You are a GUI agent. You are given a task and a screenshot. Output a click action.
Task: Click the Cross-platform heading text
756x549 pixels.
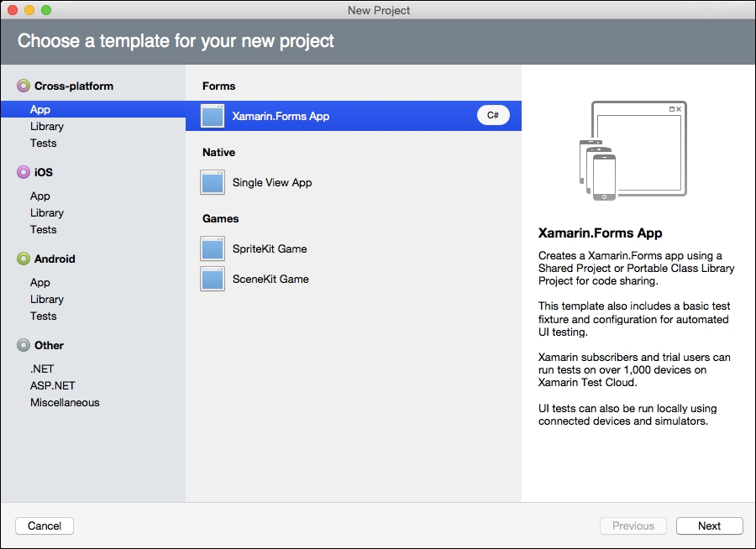pos(74,86)
